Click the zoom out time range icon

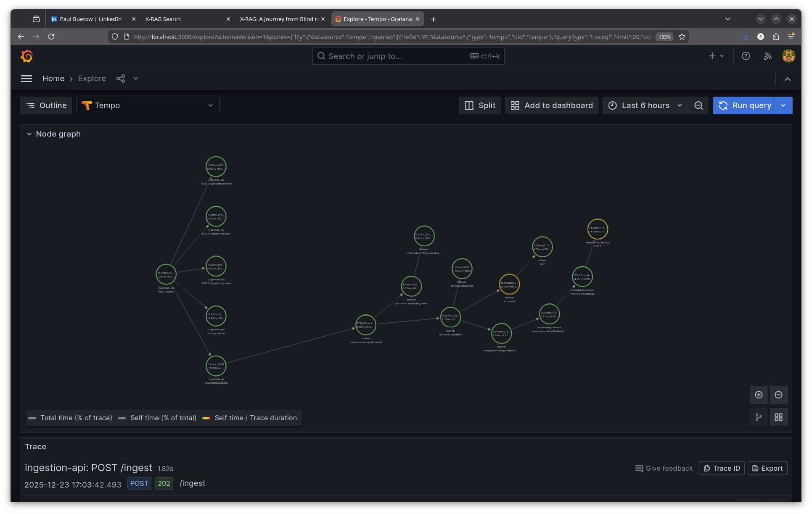[698, 105]
